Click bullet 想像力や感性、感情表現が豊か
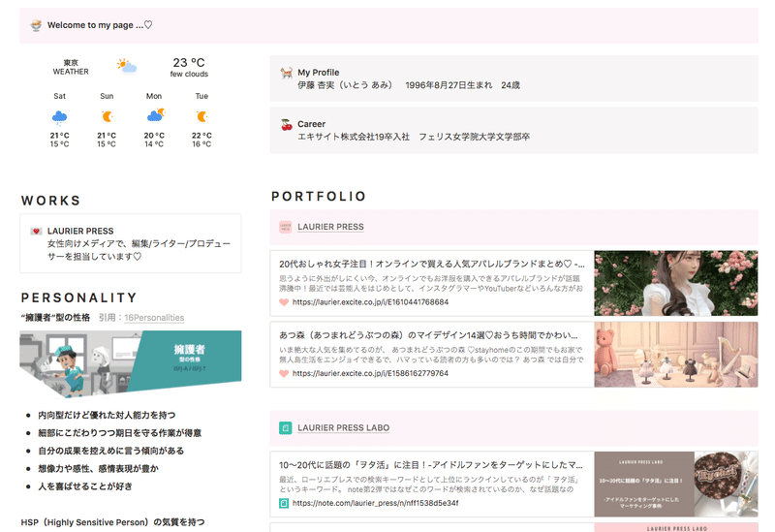This screenshot has height=532, width=775. point(99,468)
